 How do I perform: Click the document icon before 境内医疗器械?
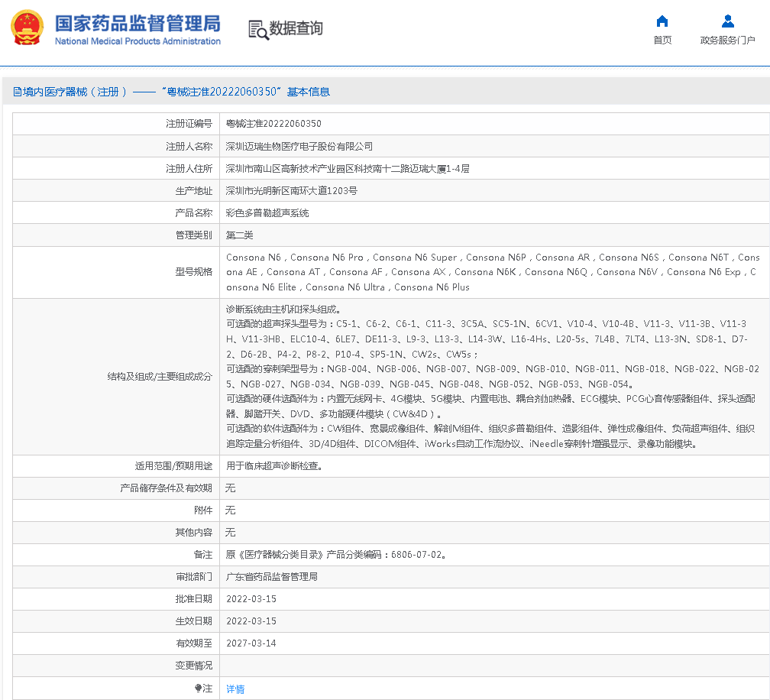pos(17,92)
